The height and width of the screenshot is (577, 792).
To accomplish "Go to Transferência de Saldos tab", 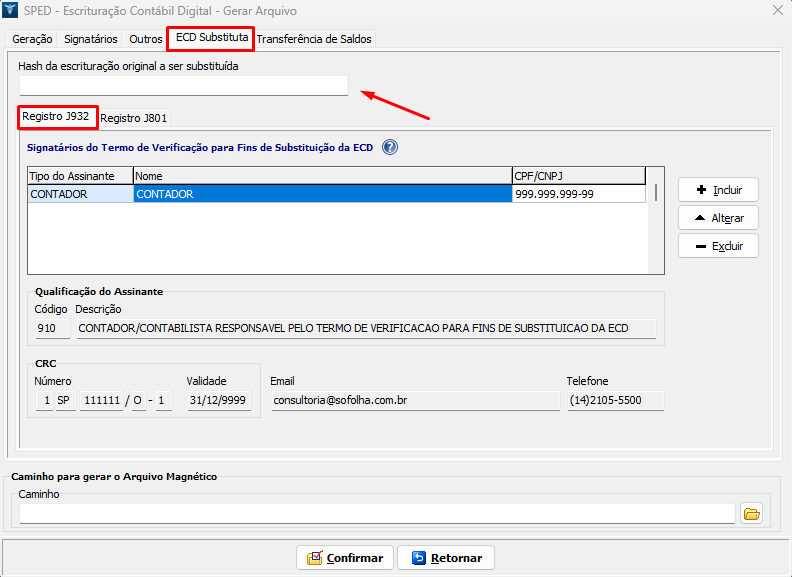I will point(314,39).
